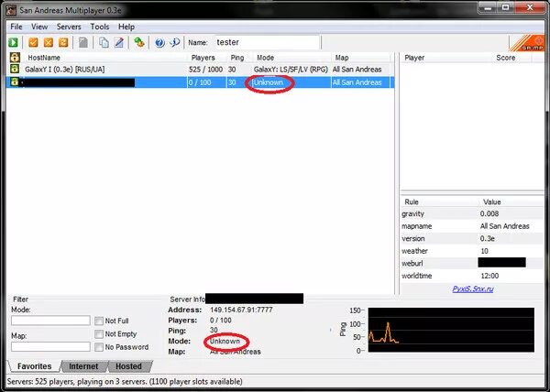Click the Copy Server Info pages icon
The height and width of the screenshot is (392, 550).
[x=104, y=42]
